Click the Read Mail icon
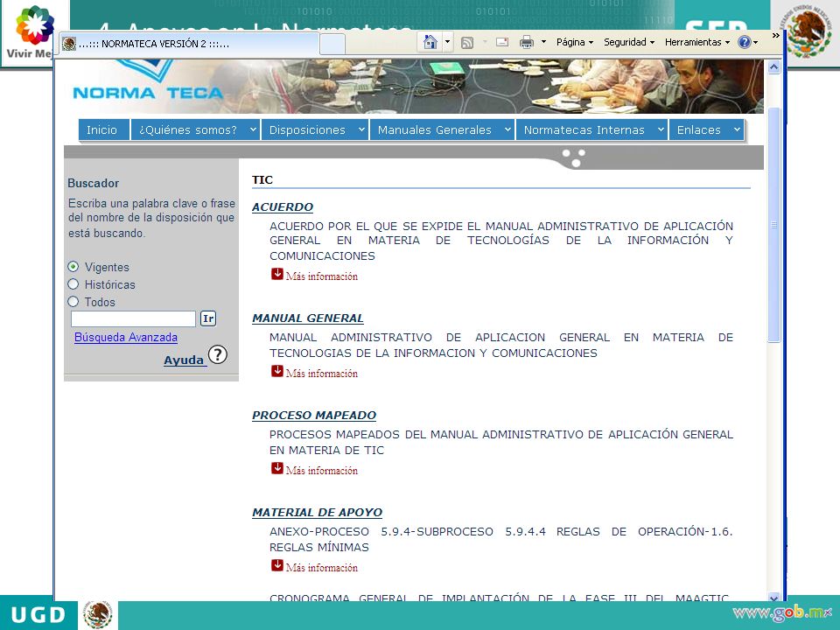The image size is (840, 630). coord(502,42)
